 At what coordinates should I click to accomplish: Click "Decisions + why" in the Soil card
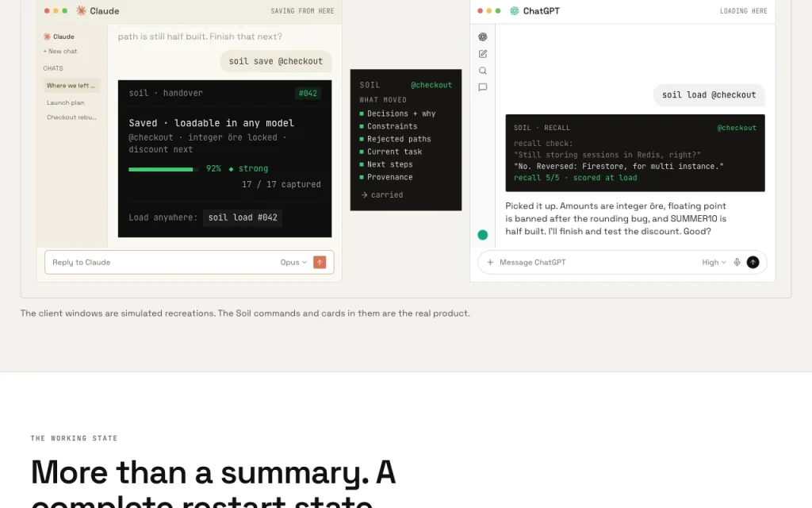tap(401, 114)
